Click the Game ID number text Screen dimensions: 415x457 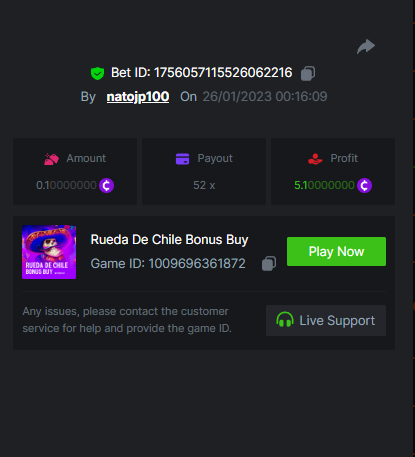[197, 264]
